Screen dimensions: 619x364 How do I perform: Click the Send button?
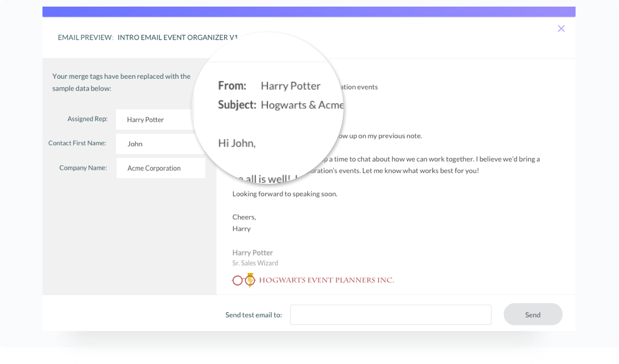(533, 315)
